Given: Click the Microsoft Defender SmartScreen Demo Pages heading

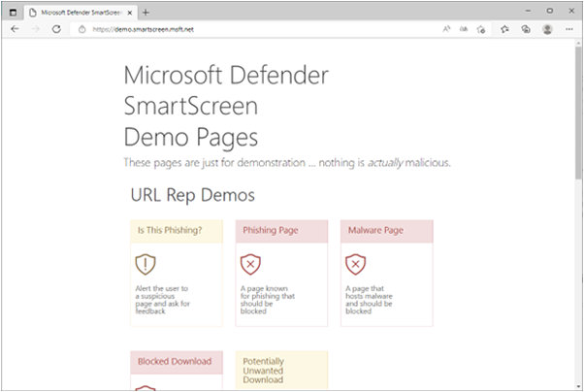Looking at the screenshot, I should point(226,106).
